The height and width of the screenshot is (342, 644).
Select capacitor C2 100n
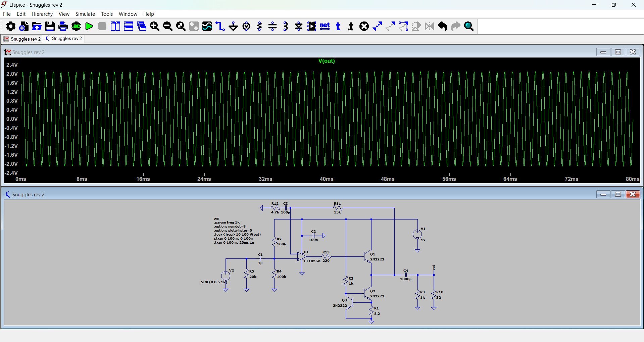313,236
